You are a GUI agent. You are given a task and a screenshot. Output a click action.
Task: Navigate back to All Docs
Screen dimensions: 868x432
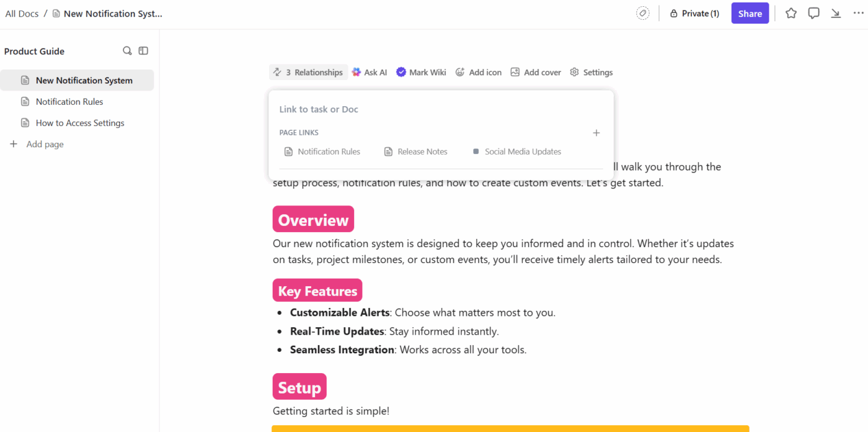click(22, 12)
